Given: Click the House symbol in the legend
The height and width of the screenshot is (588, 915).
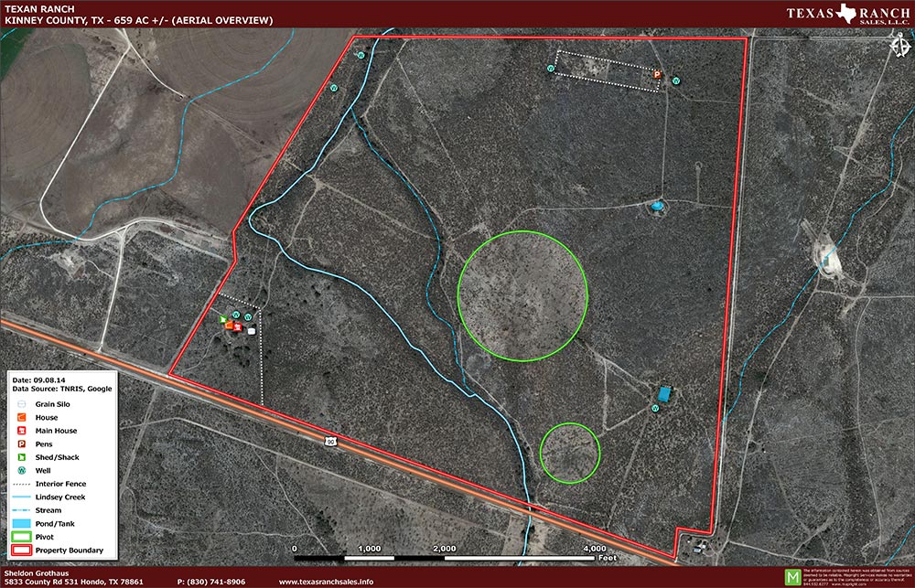Looking at the screenshot, I should click(20, 418).
